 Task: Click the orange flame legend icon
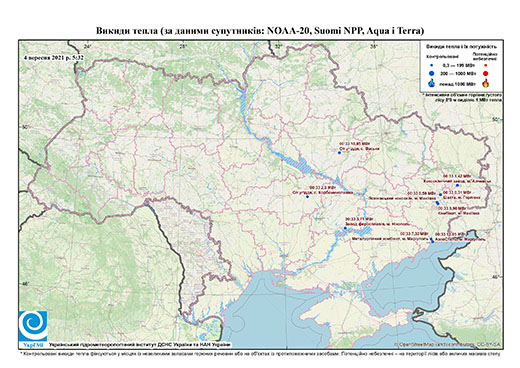coord(486,83)
